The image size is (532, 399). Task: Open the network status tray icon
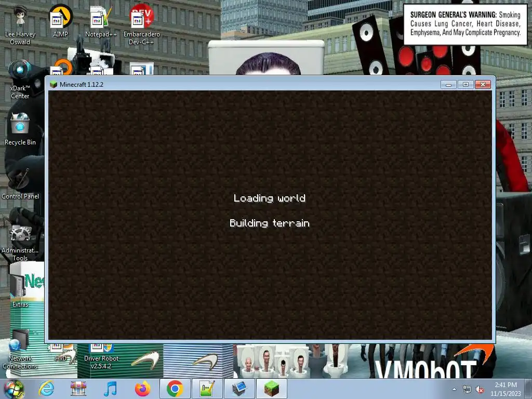tap(467, 390)
